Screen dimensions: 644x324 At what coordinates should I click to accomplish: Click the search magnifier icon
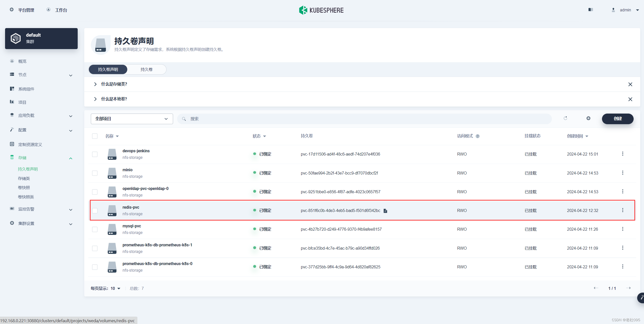point(184,119)
